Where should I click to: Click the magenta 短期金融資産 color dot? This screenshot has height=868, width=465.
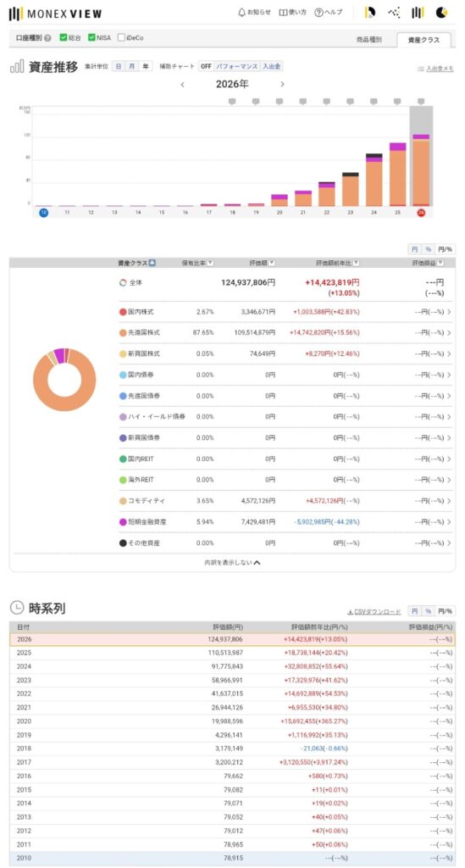pyautogui.click(x=123, y=522)
